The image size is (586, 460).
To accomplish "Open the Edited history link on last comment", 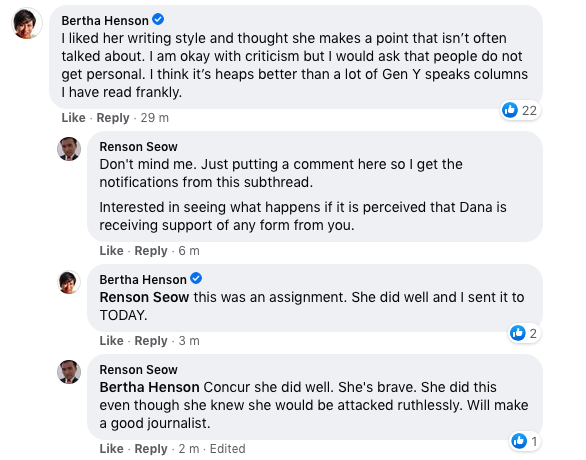I will (228, 448).
